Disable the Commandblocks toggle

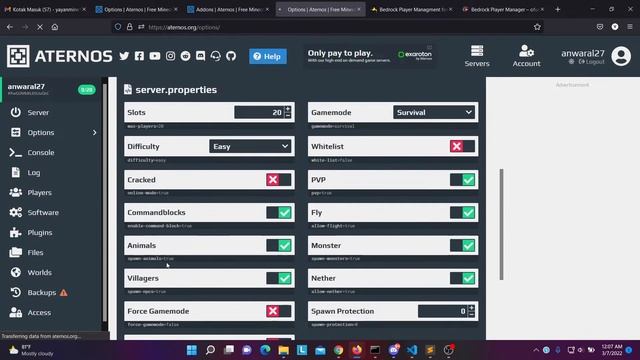279,212
